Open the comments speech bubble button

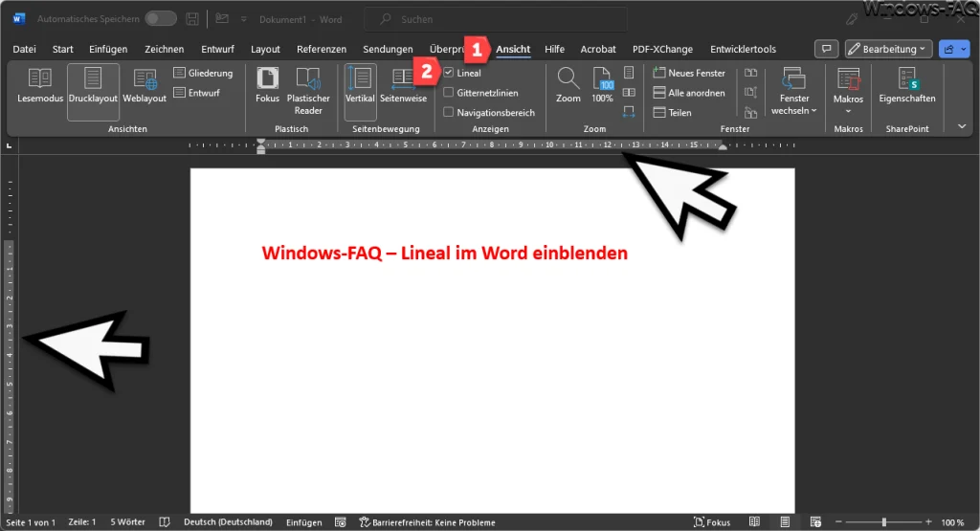[x=826, y=49]
